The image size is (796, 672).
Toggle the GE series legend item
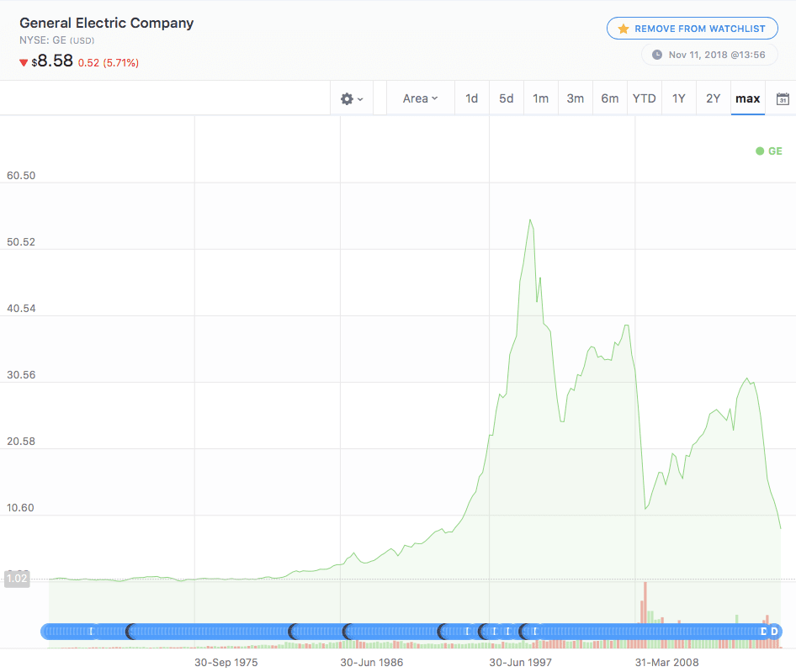(x=769, y=151)
